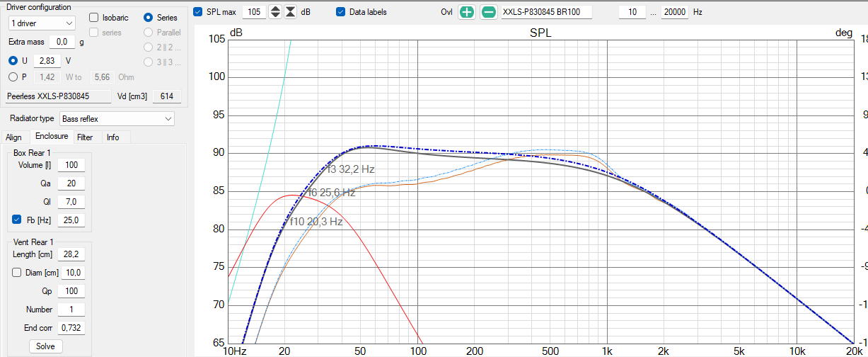Edit the maximum frequency field 20000
The height and width of the screenshot is (357, 868).
(x=675, y=12)
